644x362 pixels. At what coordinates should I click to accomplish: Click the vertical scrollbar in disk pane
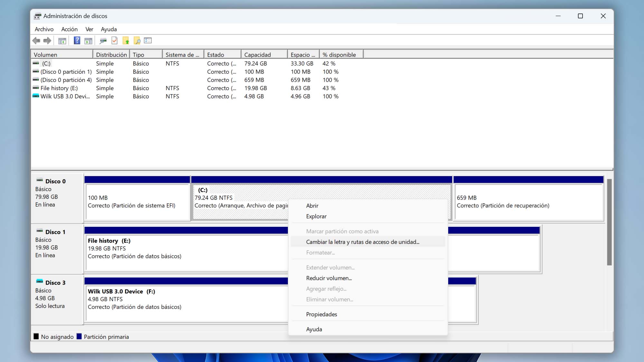pos(609,222)
